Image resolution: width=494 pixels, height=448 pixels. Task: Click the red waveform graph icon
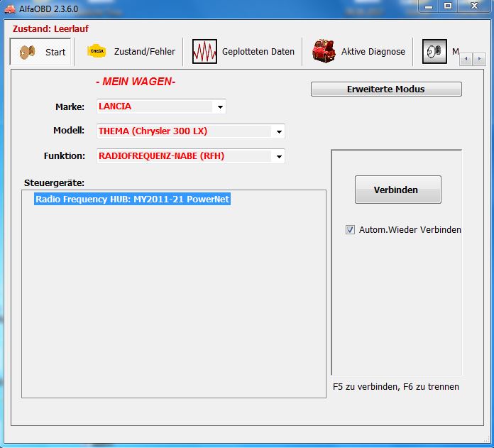point(204,51)
